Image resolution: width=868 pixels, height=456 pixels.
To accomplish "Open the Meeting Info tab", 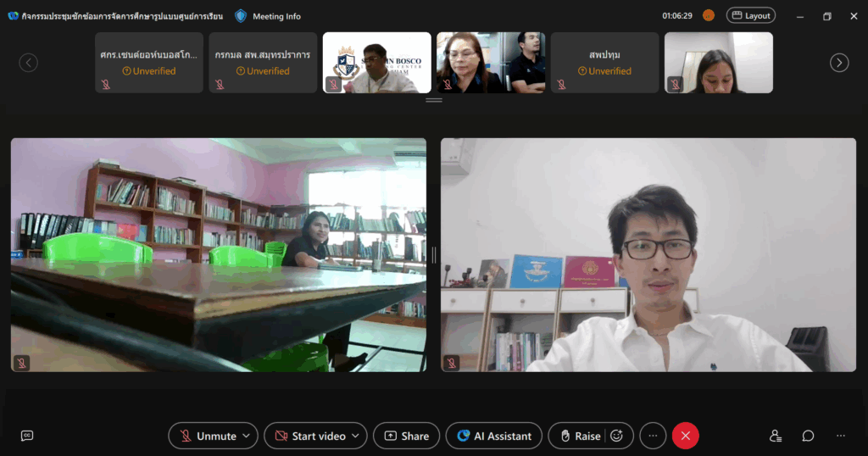I will coord(276,16).
